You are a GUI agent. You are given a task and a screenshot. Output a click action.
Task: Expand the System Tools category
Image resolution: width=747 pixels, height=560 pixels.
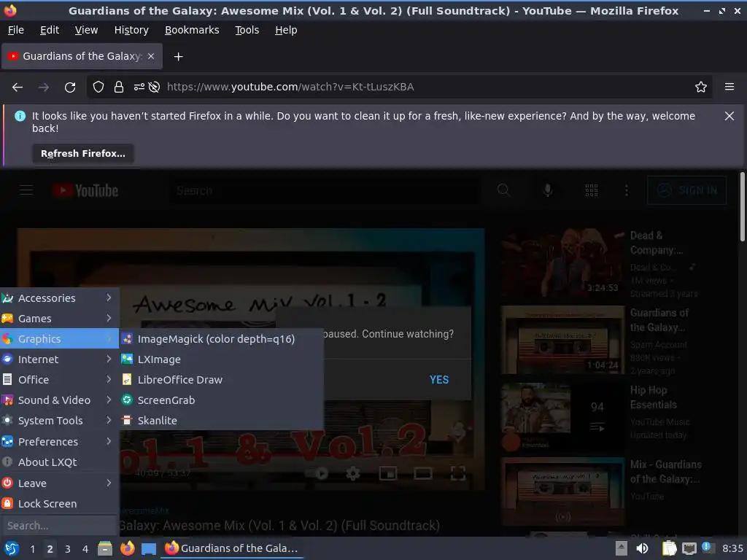point(59,421)
